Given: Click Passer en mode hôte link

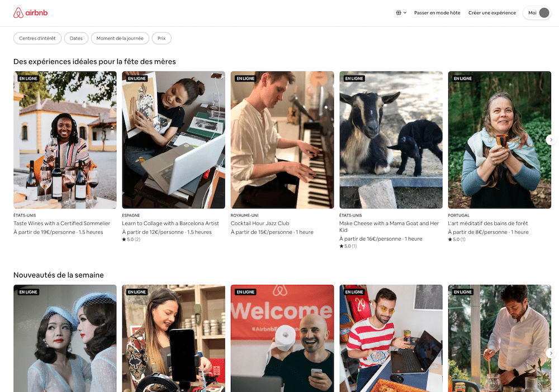Looking at the screenshot, I should click(437, 13).
